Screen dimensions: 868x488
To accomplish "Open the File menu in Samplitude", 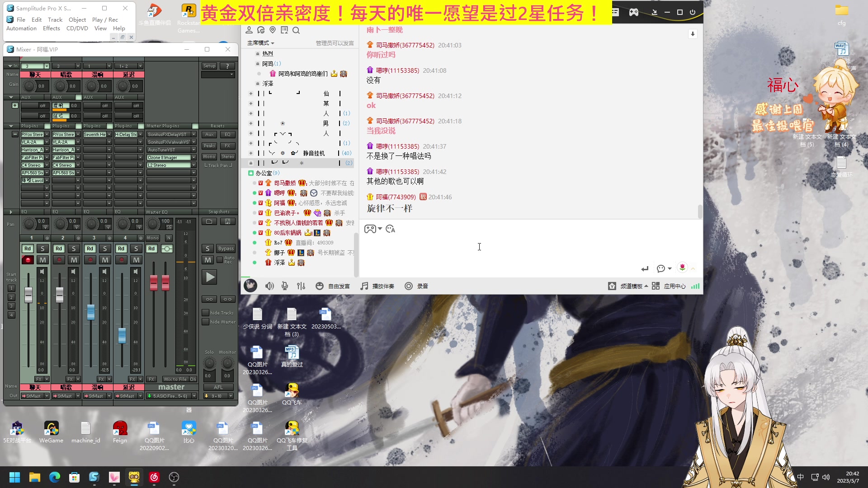I will (x=21, y=19).
